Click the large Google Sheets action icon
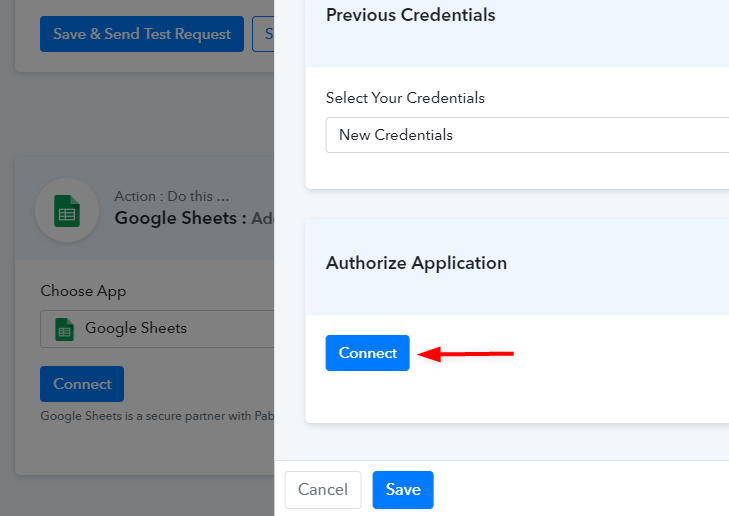The image size is (729, 516). [67, 210]
